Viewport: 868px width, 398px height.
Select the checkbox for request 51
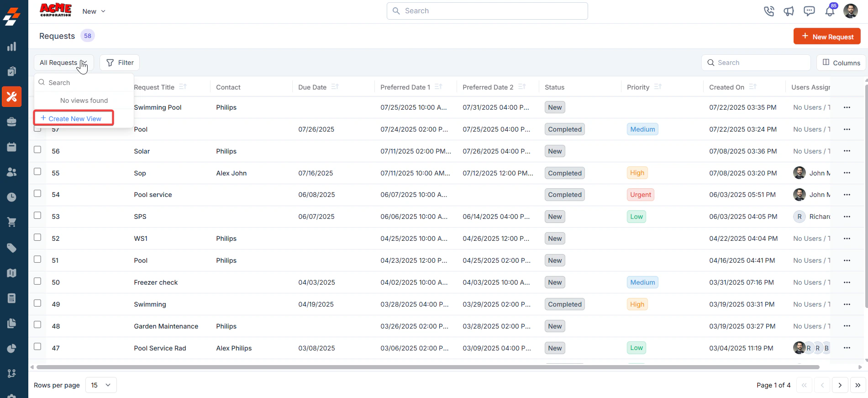click(x=37, y=260)
